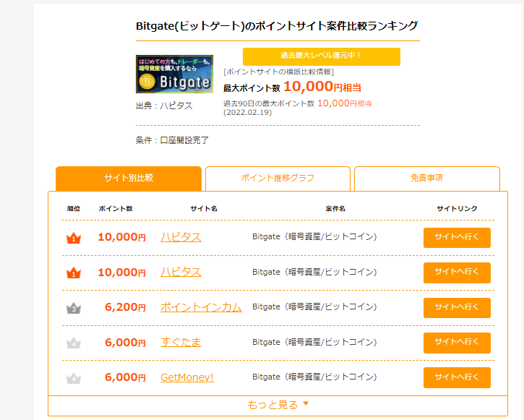Open the すぐたま site link
Image resolution: width=524 pixels, height=420 pixels.
click(181, 342)
